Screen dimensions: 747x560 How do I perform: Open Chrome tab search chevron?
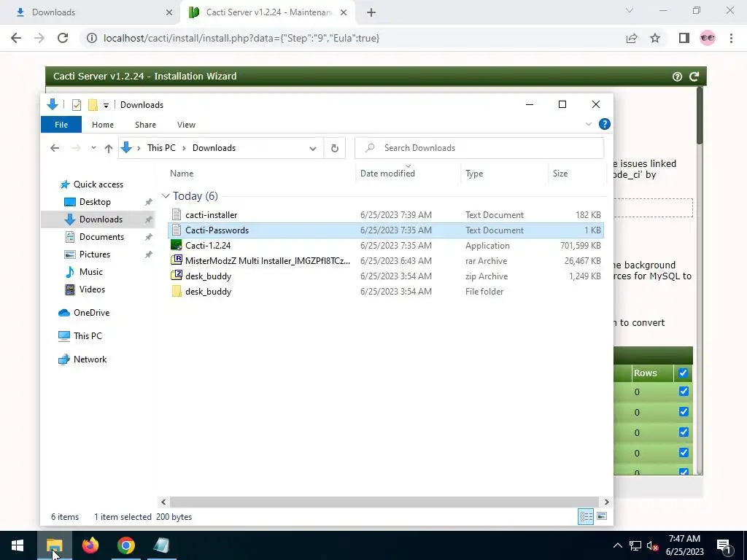(x=630, y=10)
